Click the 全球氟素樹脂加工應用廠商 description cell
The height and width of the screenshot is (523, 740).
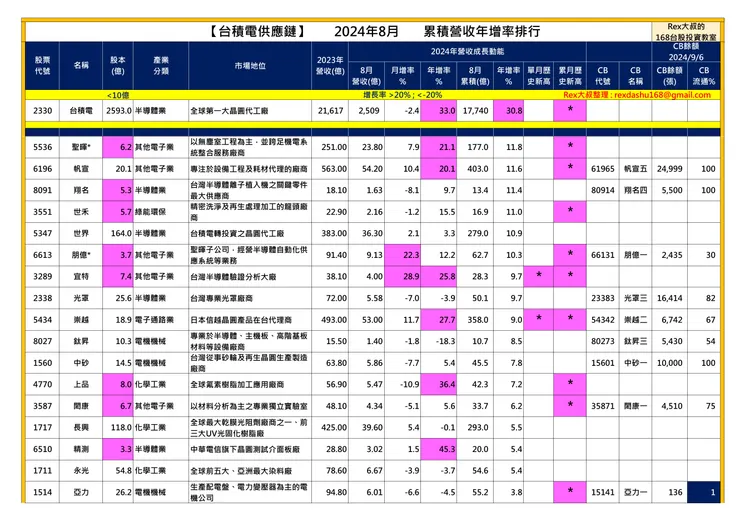click(250, 384)
